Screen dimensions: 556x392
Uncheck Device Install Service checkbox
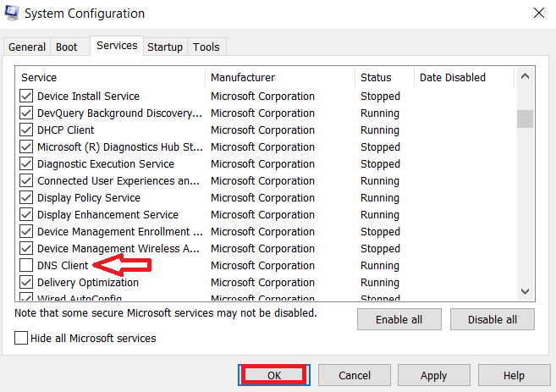[x=26, y=97]
